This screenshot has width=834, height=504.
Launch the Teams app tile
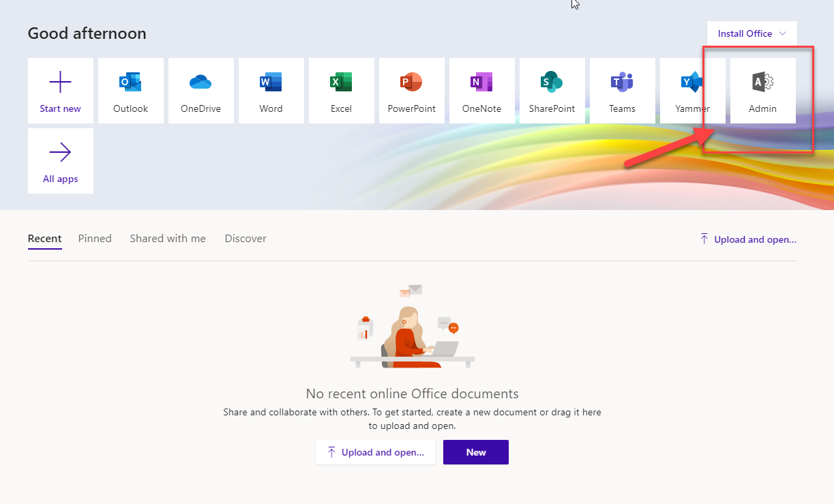coord(622,91)
